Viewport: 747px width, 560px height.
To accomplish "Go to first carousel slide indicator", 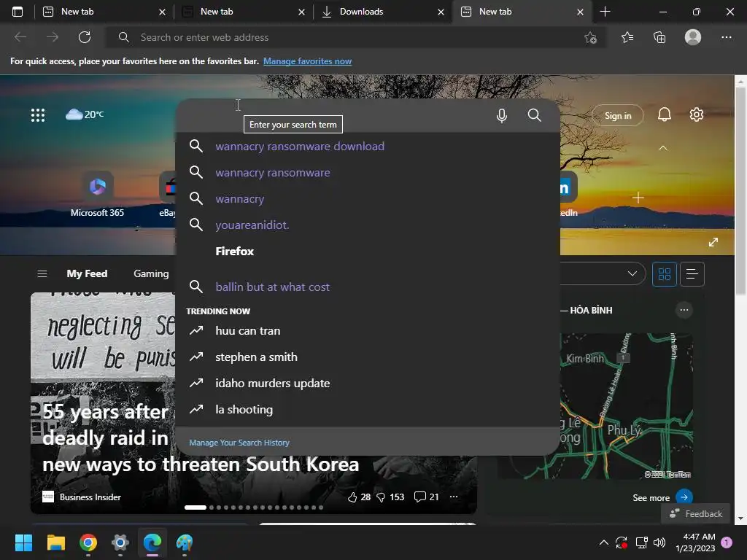I will [x=196, y=507].
